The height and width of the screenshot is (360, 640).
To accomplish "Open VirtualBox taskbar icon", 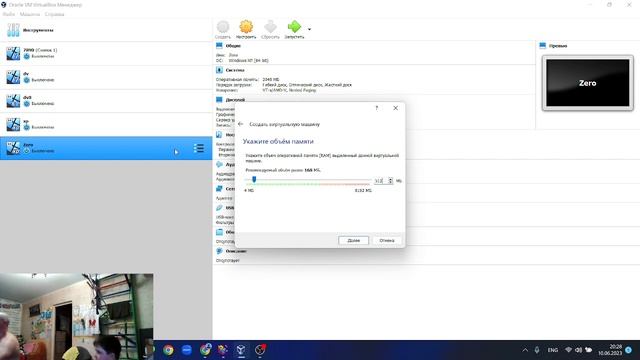I will coord(241,350).
